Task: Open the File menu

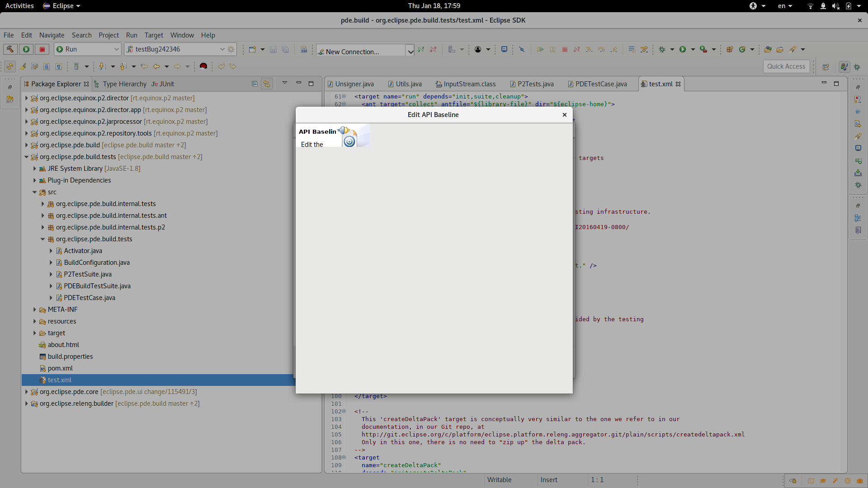Action: coord(9,35)
